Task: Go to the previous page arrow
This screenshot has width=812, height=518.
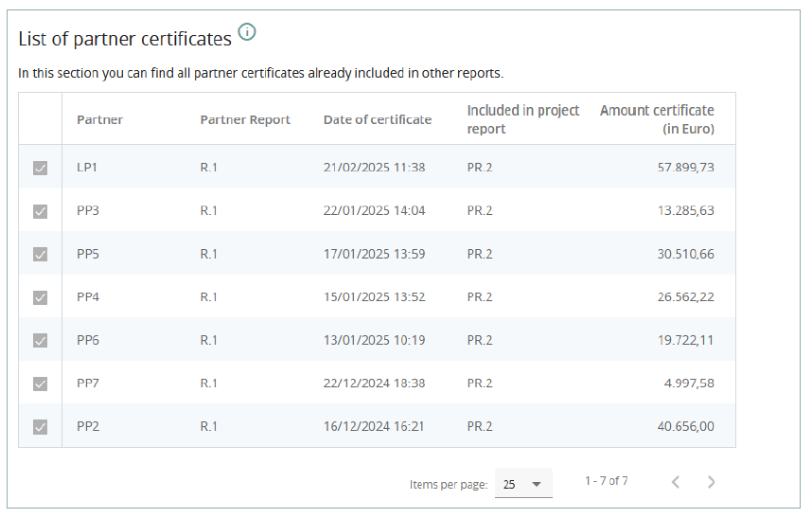Action: (x=675, y=482)
